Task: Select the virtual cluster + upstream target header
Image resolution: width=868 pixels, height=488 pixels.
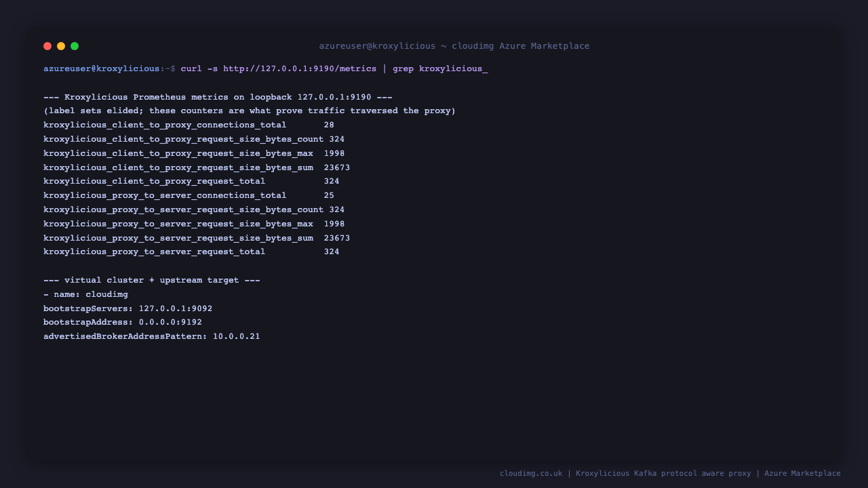Action: point(152,280)
